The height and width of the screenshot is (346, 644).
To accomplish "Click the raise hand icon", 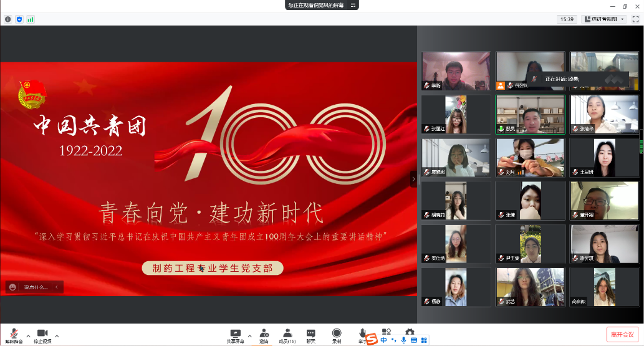I will tap(362, 333).
